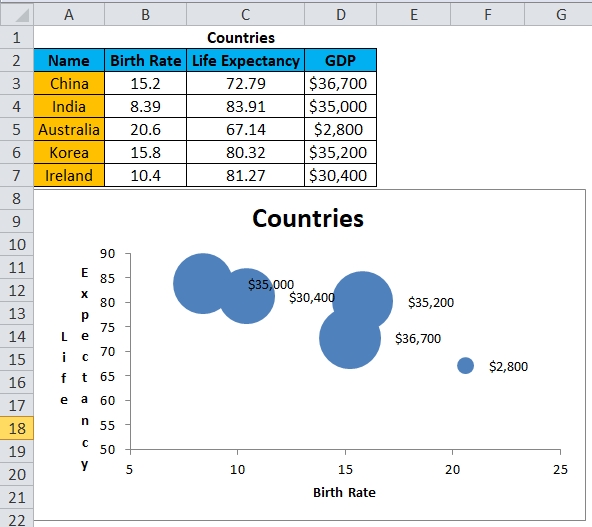Select GDP cell $2,800 in table
Viewport: 592px width, 527px height.
(x=341, y=129)
